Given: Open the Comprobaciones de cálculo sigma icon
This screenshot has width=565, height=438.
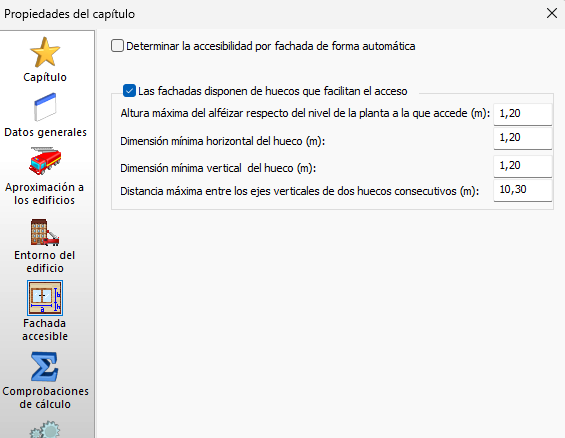Looking at the screenshot, I should tap(45, 367).
